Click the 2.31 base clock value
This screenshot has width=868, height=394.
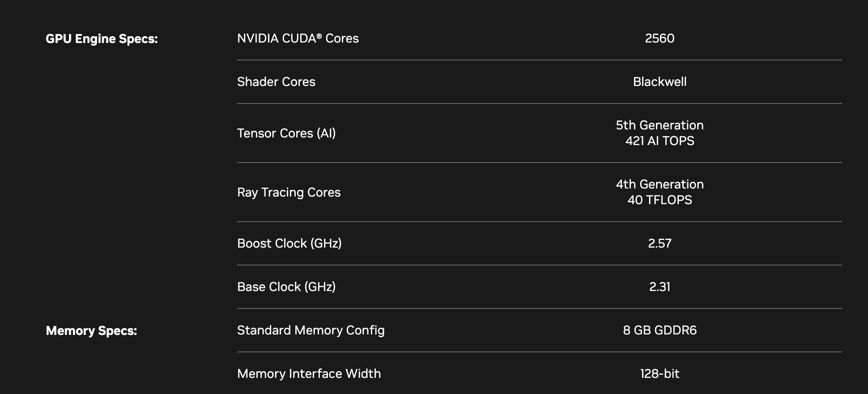[x=660, y=287]
